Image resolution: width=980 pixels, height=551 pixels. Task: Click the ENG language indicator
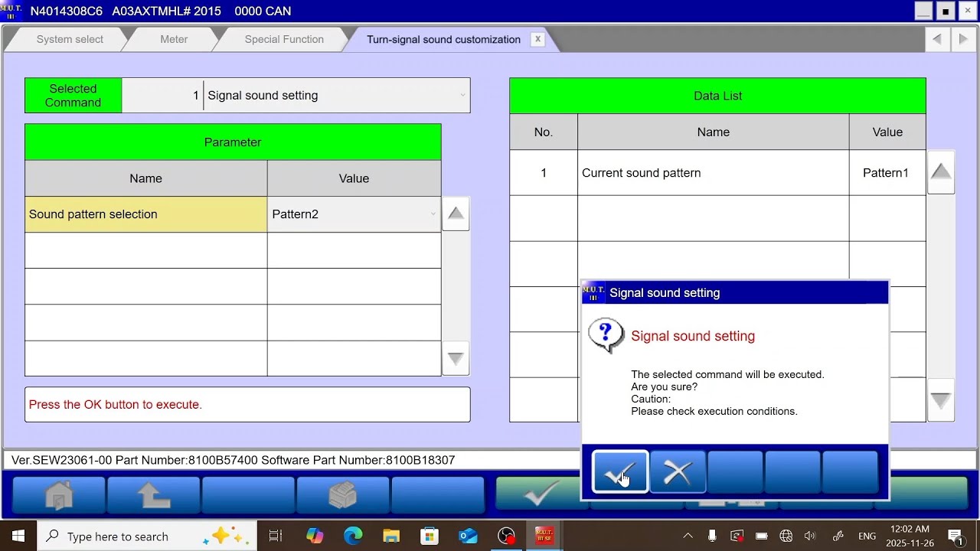[x=867, y=536]
